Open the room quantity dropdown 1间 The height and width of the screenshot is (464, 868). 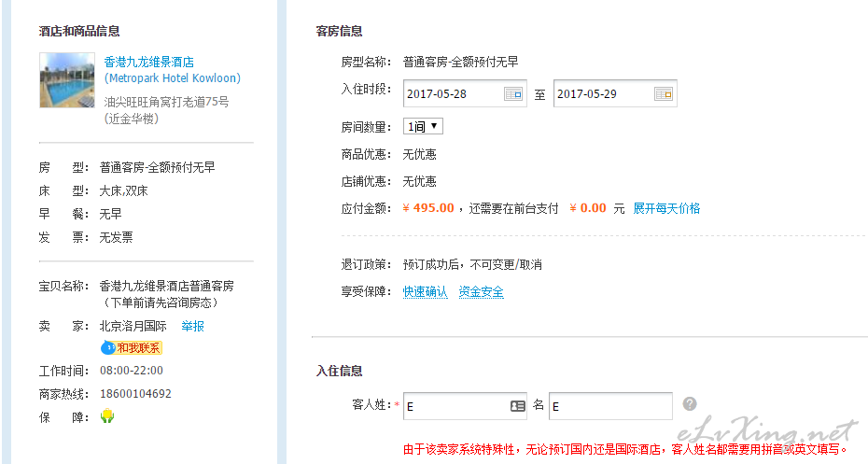423,126
